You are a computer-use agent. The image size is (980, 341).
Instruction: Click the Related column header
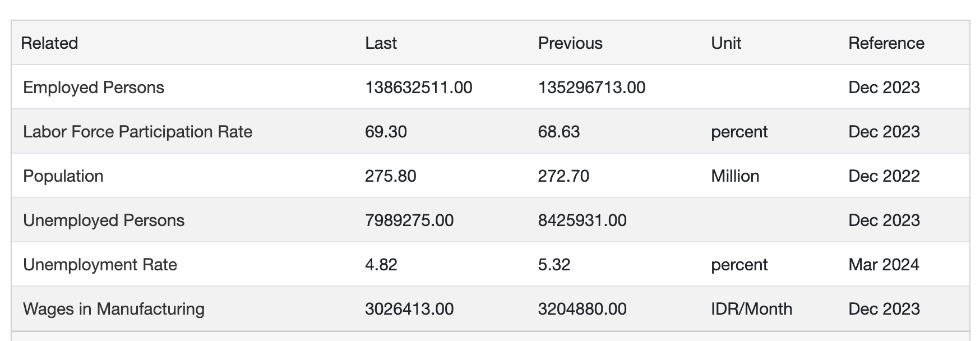pyautogui.click(x=49, y=43)
